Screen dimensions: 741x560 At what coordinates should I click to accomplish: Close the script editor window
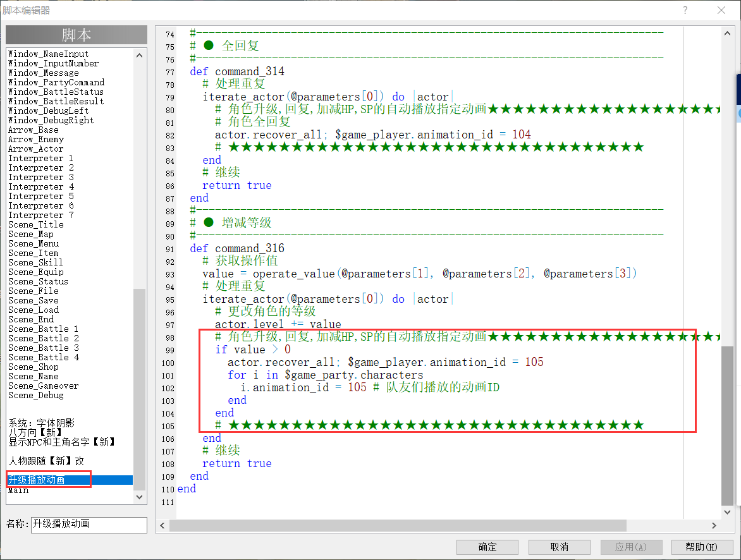click(721, 10)
